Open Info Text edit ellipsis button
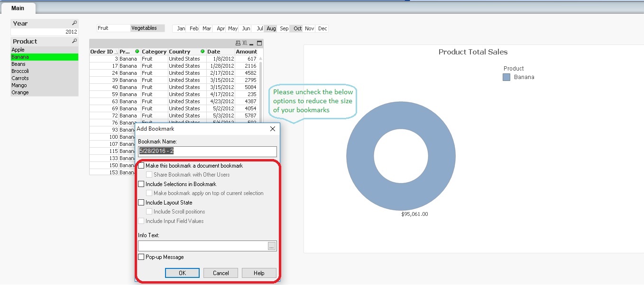Screen dimensions: 644x285 click(x=272, y=246)
